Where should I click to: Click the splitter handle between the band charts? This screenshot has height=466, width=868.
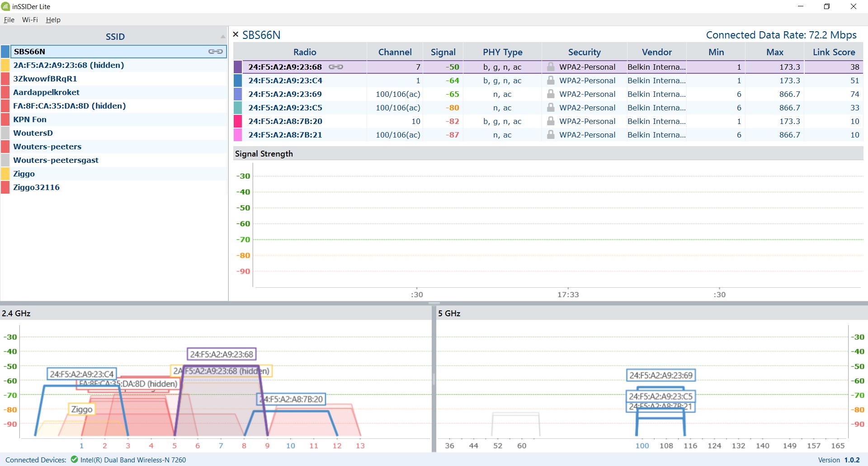click(434, 379)
